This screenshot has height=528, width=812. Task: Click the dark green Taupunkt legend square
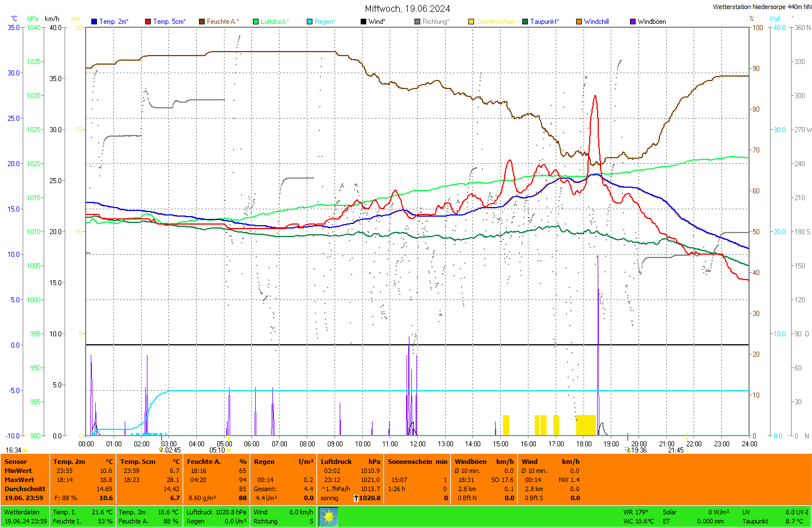(x=525, y=22)
